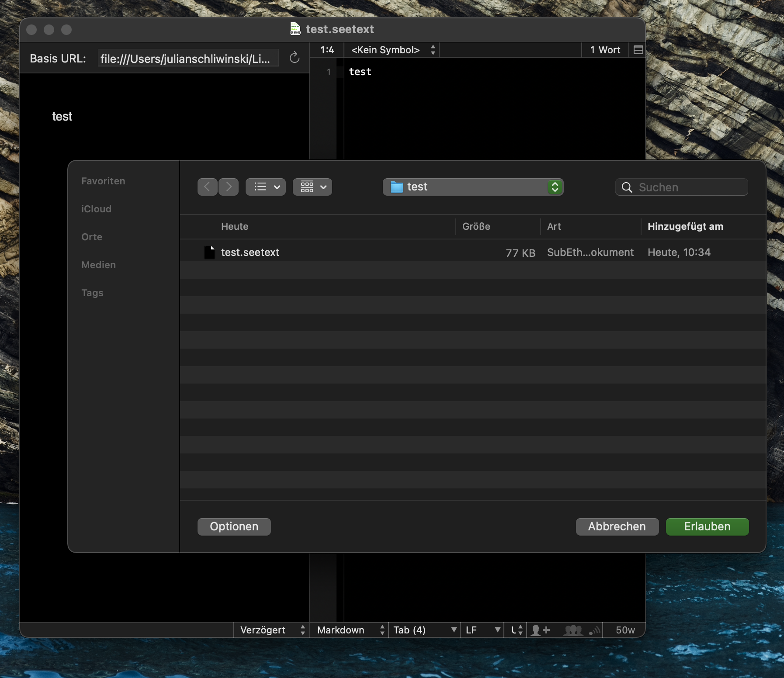Click the Basis URL input field
Viewport: 784px width, 678px height.
[x=188, y=58]
